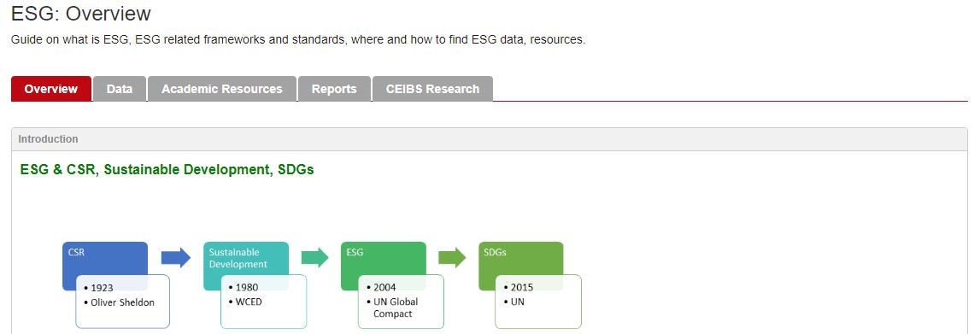Click the Introduction box header
Image resolution: width=980 pixels, height=334 pixels.
point(490,139)
